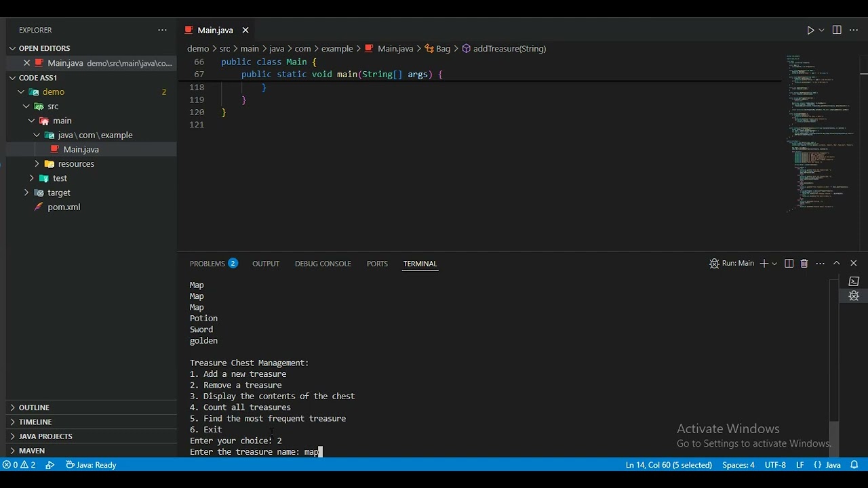Open Main.java in the file tree
The image size is (868, 488).
point(81,149)
